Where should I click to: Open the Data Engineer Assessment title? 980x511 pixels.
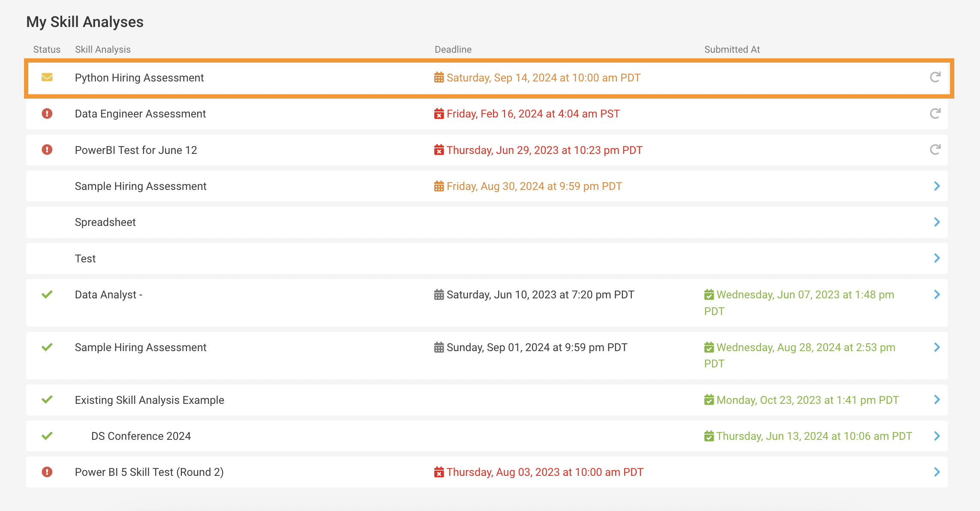tap(140, 114)
